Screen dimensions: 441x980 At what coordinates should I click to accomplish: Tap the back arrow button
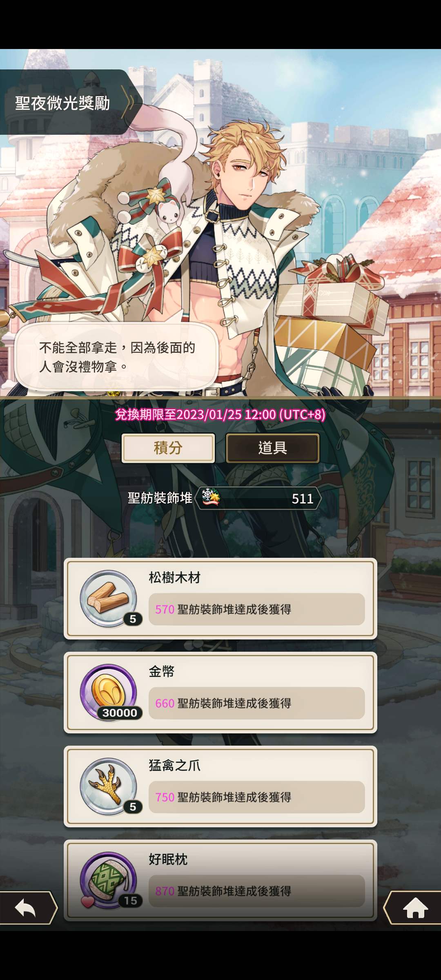pyautogui.click(x=28, y=907)
